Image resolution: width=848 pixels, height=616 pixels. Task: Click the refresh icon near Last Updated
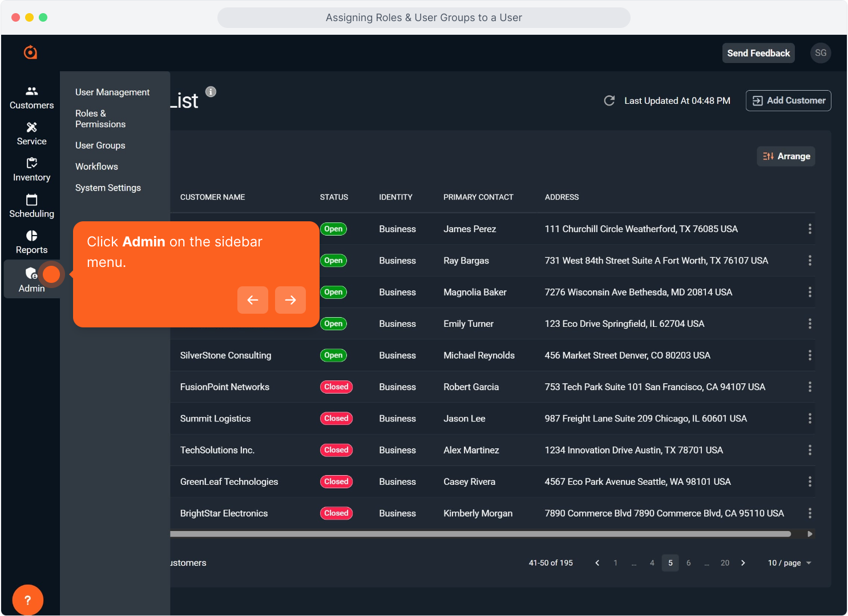click(x=609, y=101)
